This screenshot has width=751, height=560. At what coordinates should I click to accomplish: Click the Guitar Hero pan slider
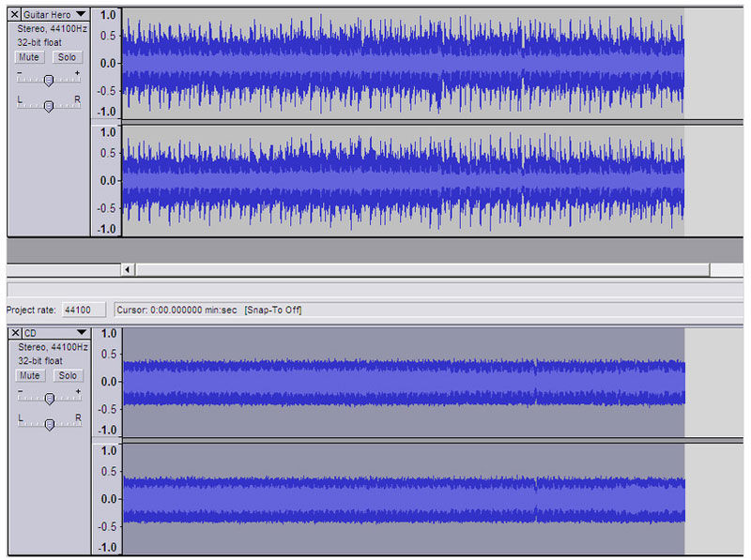point(49,104)
